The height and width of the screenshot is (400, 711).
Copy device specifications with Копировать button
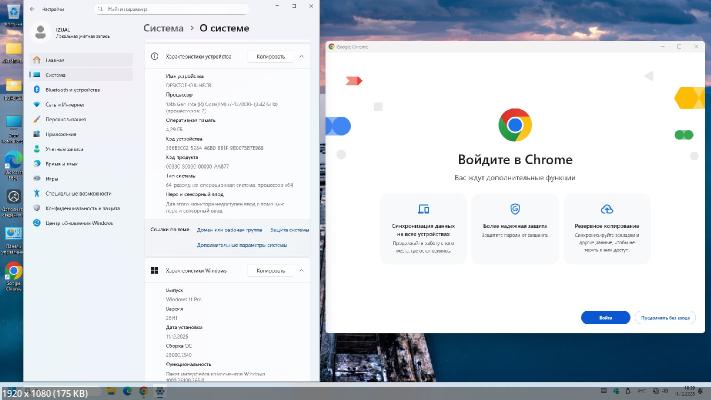[x=271, y=57]
